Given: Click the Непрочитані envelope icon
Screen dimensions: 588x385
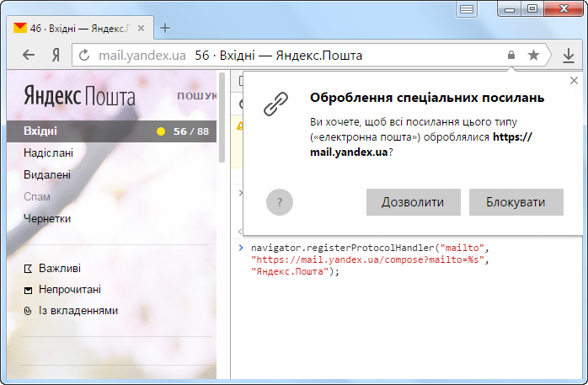Looking at the screenshot, I should 28,290.
